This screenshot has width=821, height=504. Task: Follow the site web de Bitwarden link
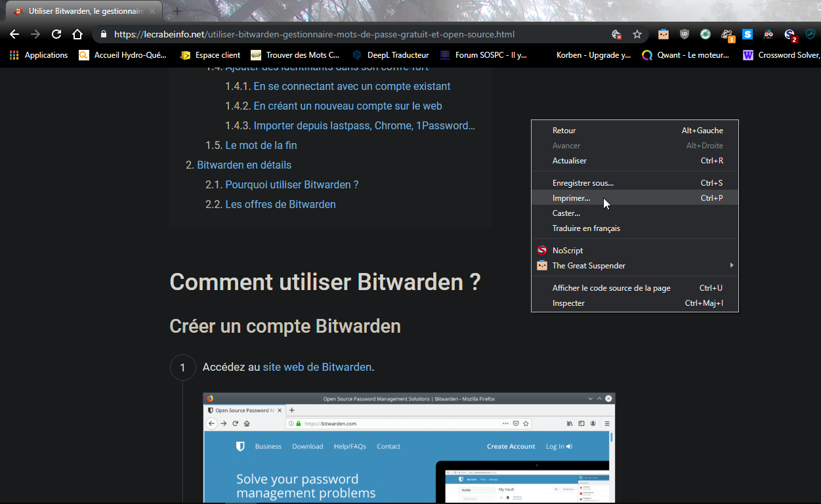pos(317,367)
